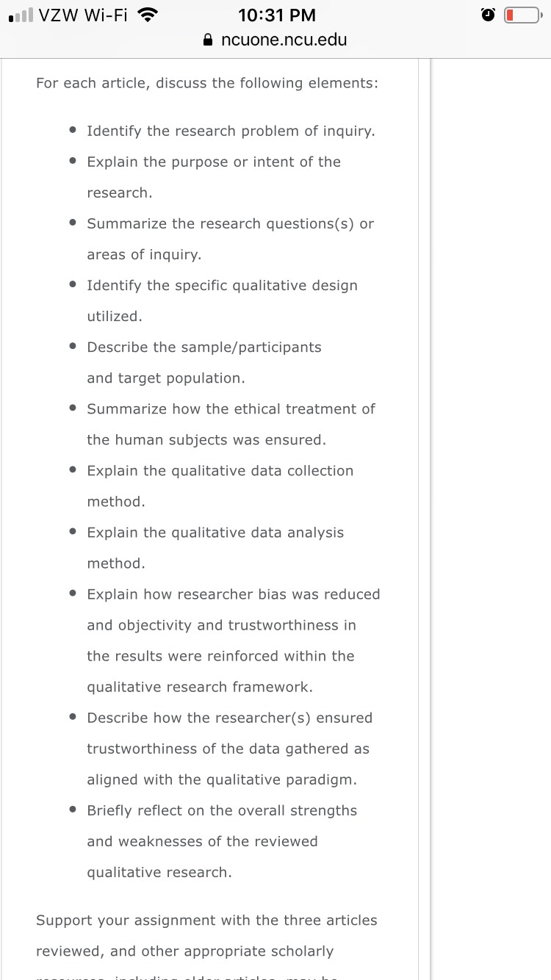Tap 'Identify the specific qualitative design' bullet
The width and height of the screenshot is (551, 980).
[x=222, y=300]
